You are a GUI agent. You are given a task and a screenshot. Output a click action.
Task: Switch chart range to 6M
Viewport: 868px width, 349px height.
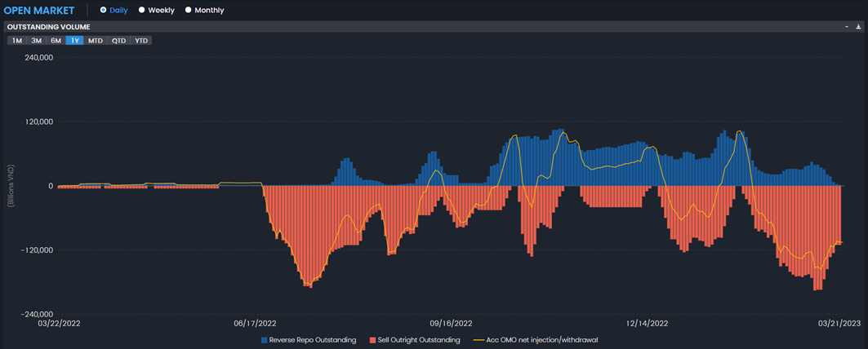tap(56, 41)
